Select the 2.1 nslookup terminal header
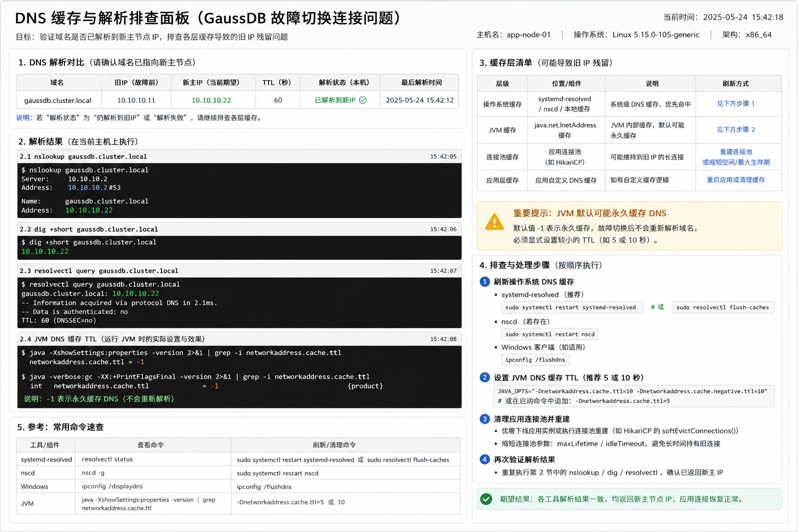798x532 pixels. (239, 156)
